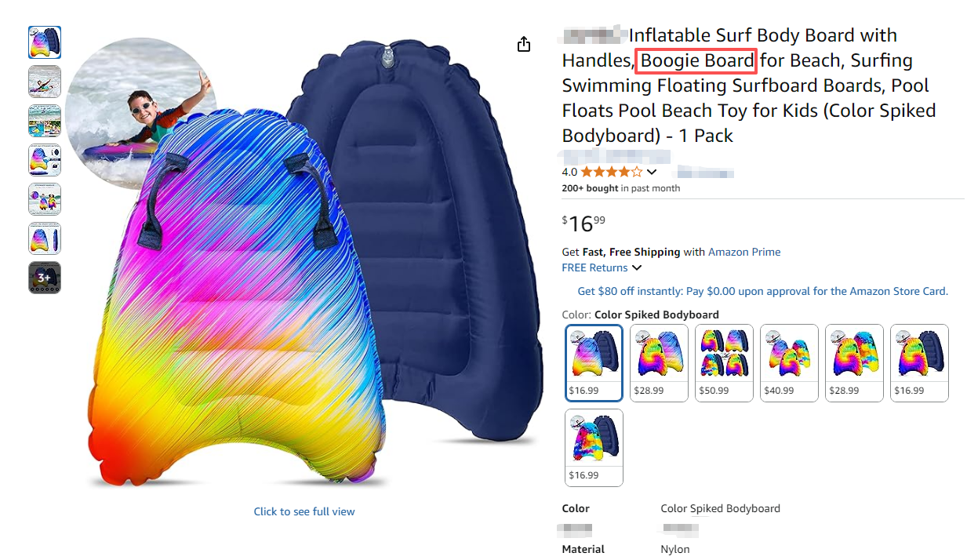The height and width of the screenshot is (560, 967).
Task: Open the "3+" more images thumbnail
Action: click(x=45, y=278)
